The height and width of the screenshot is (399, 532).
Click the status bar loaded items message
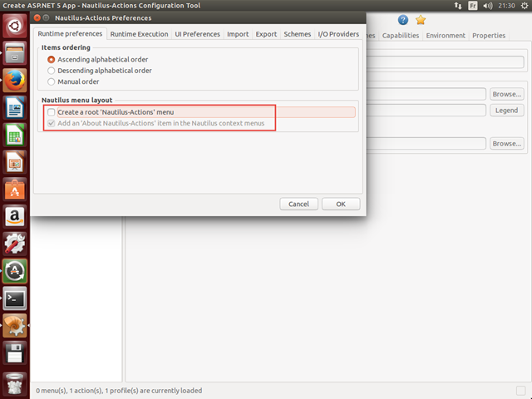[119, 391]
